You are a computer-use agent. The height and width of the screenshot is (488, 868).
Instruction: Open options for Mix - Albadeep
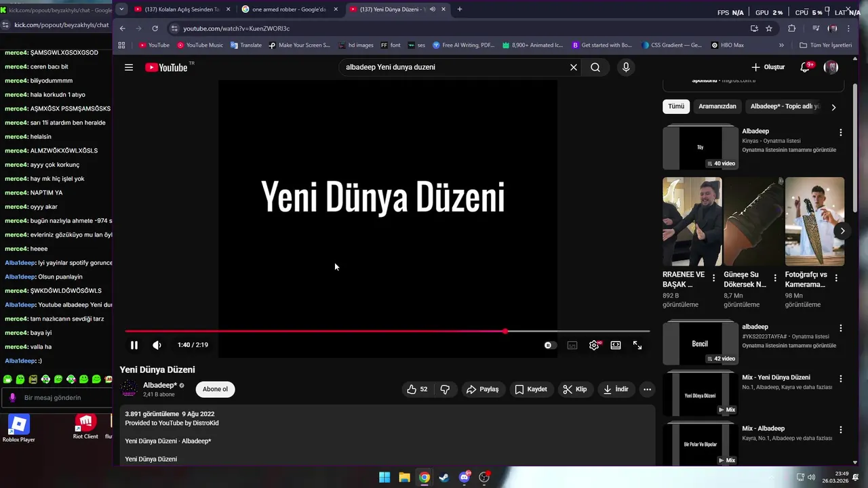coord(841,430)
